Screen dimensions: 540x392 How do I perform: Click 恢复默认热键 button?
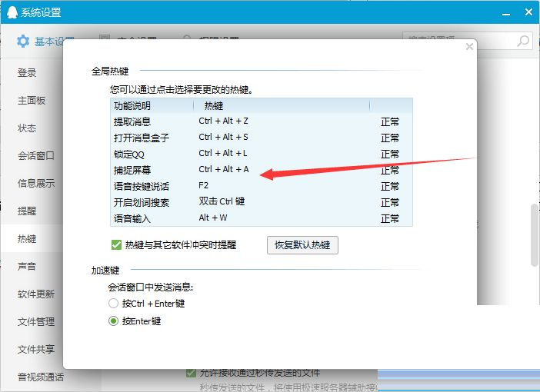(x=302, y=245)
